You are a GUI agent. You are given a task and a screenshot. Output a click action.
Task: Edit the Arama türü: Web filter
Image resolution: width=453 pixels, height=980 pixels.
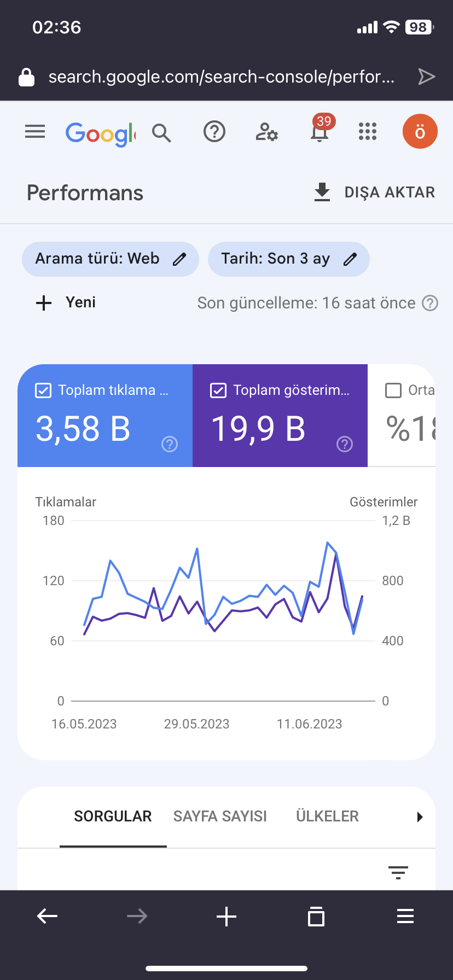pos(110,259)
